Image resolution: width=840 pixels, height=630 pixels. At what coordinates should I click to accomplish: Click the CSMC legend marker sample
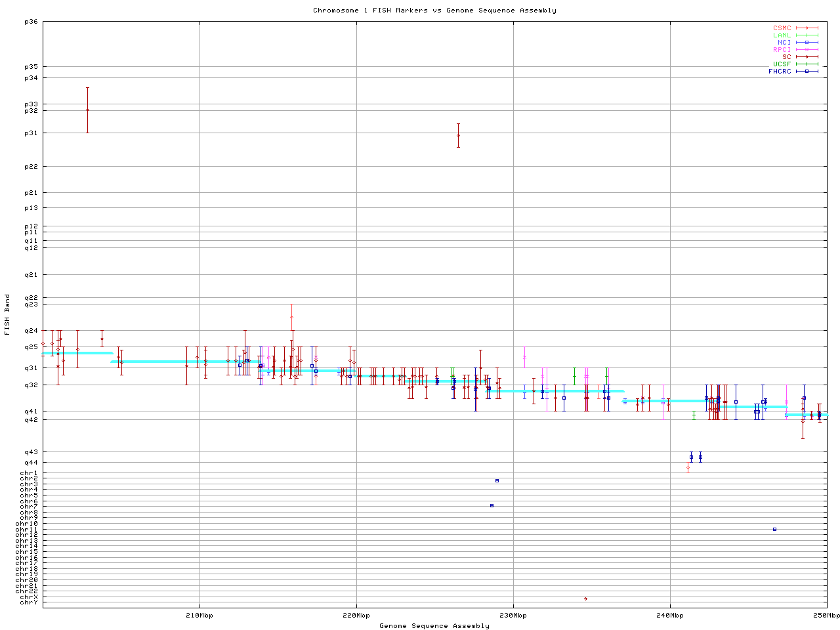(807, 28)
